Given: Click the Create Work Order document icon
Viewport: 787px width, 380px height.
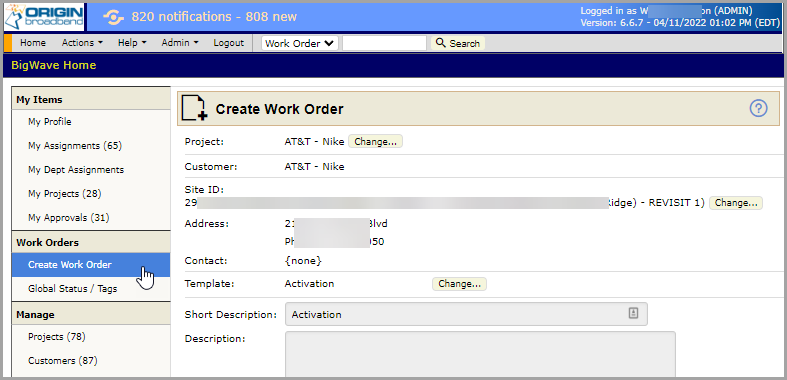Looking at the screenshot, I should pos(194,108).
